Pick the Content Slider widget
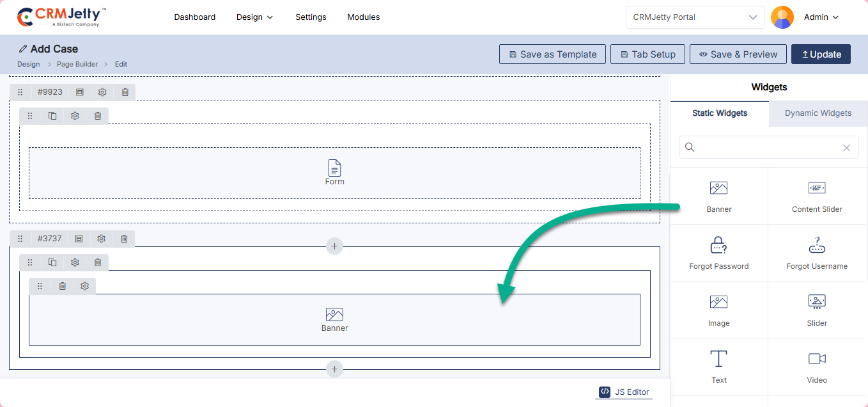Viewport: 868px width, 407px height. (x=816, y=196)
